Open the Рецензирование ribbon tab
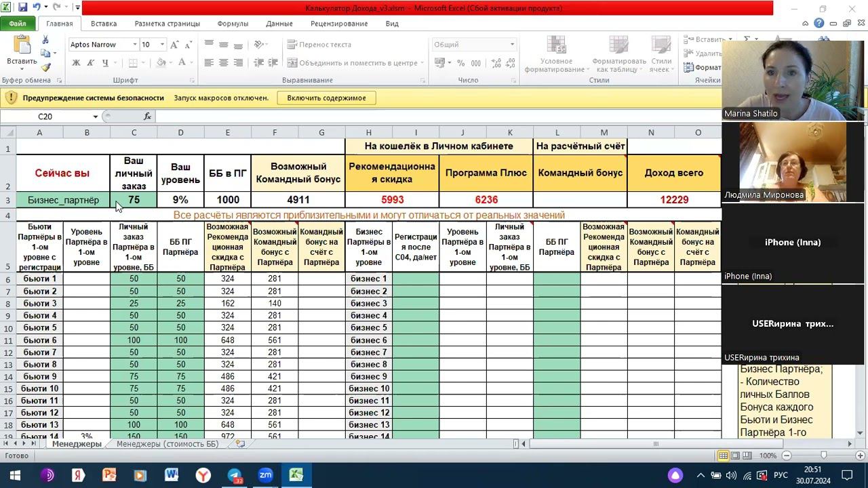 (339, 24)
